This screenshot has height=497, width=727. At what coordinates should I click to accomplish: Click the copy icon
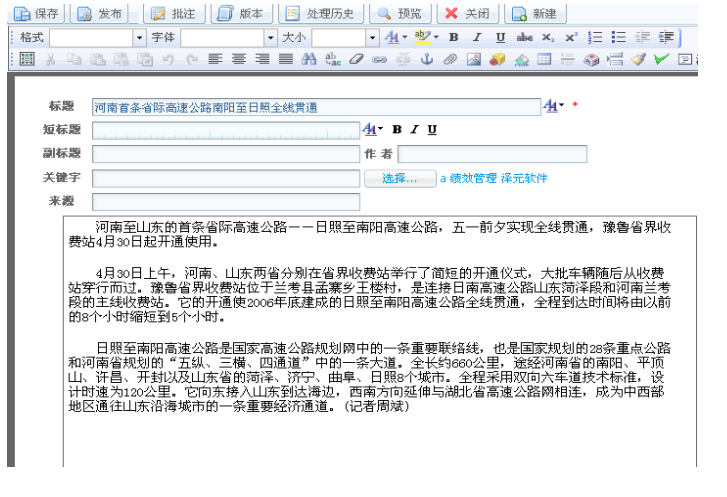(x=74, y=59)
